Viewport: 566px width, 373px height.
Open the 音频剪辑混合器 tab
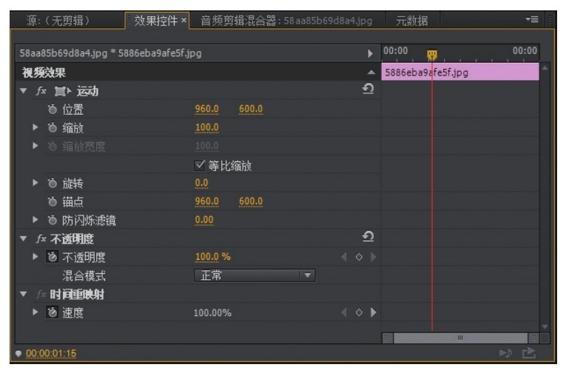pyautogui.click(x=286, y=21)
